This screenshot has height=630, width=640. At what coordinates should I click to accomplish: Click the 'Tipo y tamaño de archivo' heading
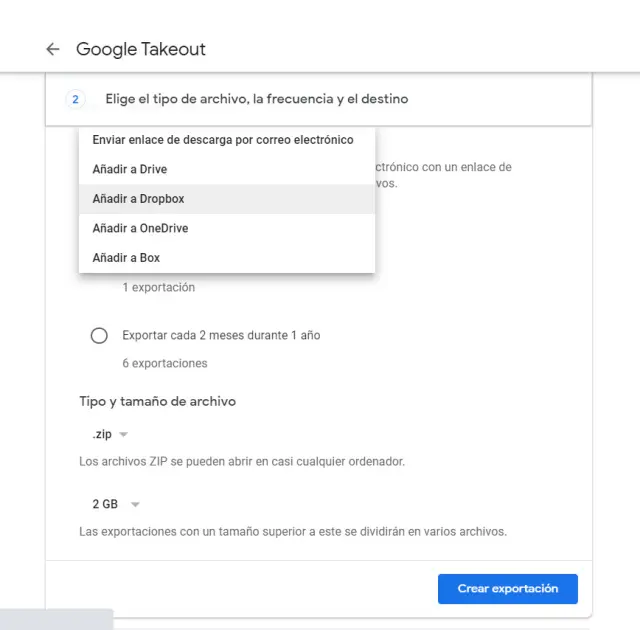pos(157,401)
